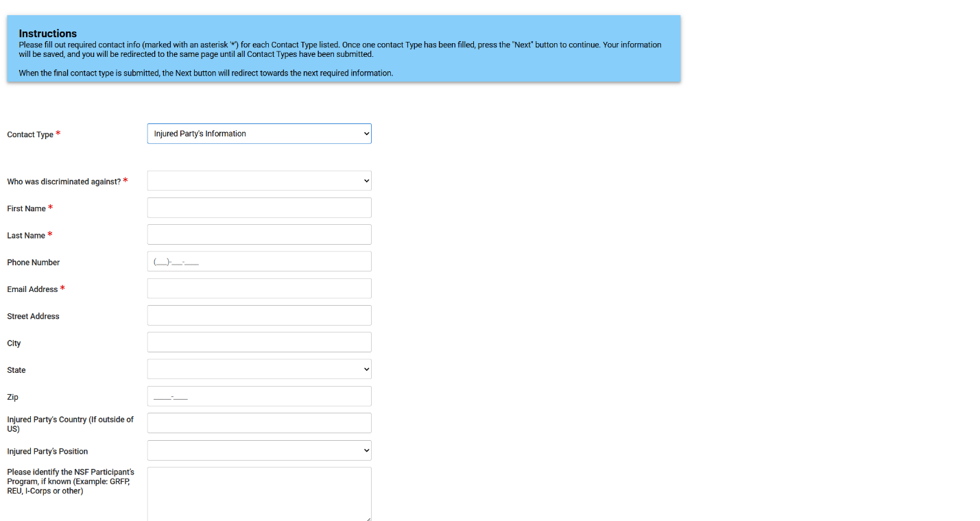The image size is (980, 521).
Task: Click the 'Contact Type' label text
Action: pyautogui.click(x=30, y=135)
